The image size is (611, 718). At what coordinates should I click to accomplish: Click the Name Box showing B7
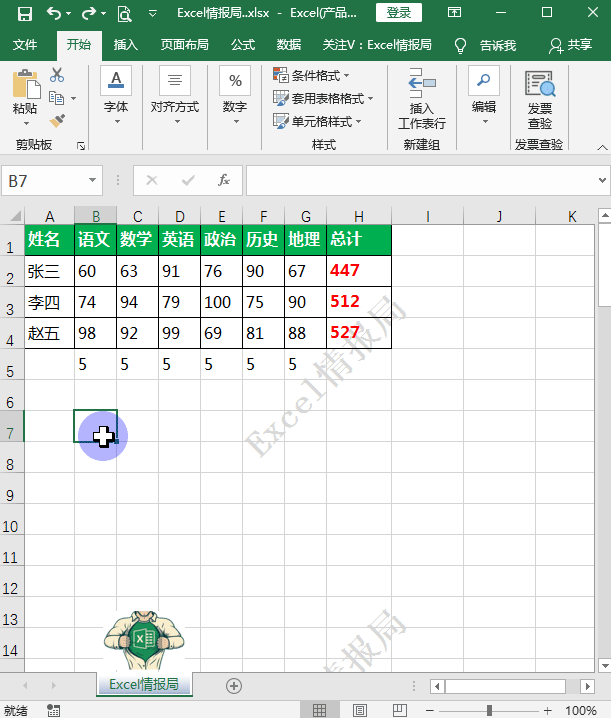44,181
